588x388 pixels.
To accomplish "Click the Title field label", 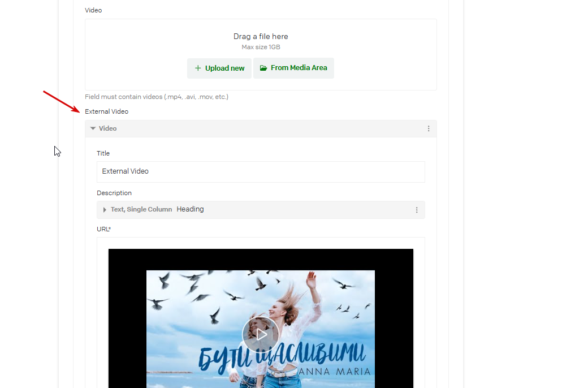I will coord(103,153).
